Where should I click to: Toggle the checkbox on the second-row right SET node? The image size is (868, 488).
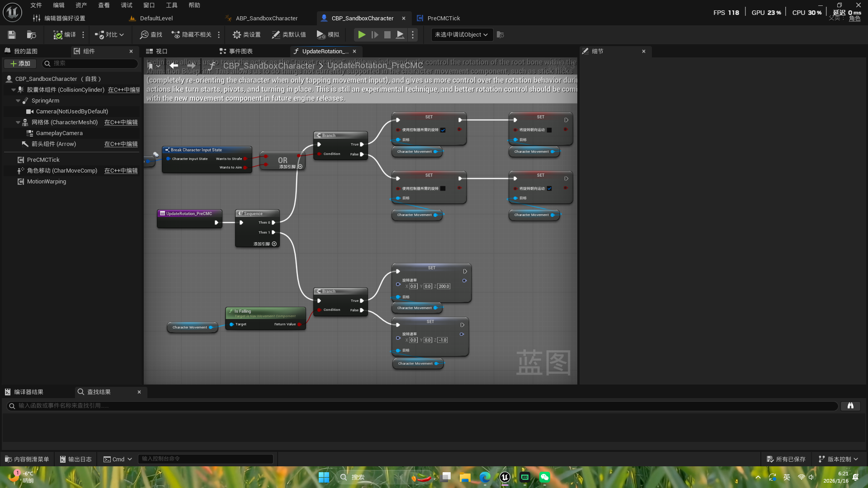[549, 188]
